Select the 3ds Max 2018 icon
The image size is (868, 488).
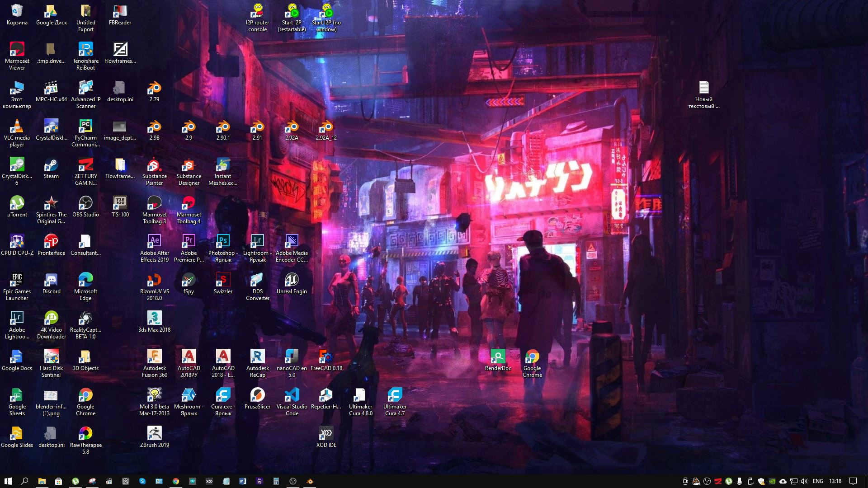point(154,322)
